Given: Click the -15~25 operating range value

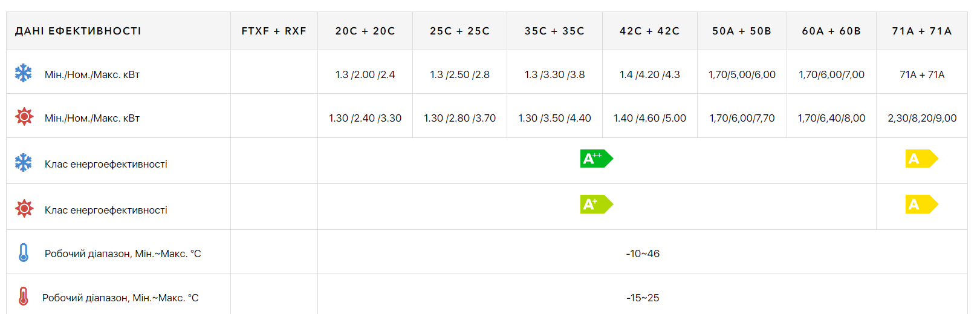Looking at the screenshot, I should [643, 298].
